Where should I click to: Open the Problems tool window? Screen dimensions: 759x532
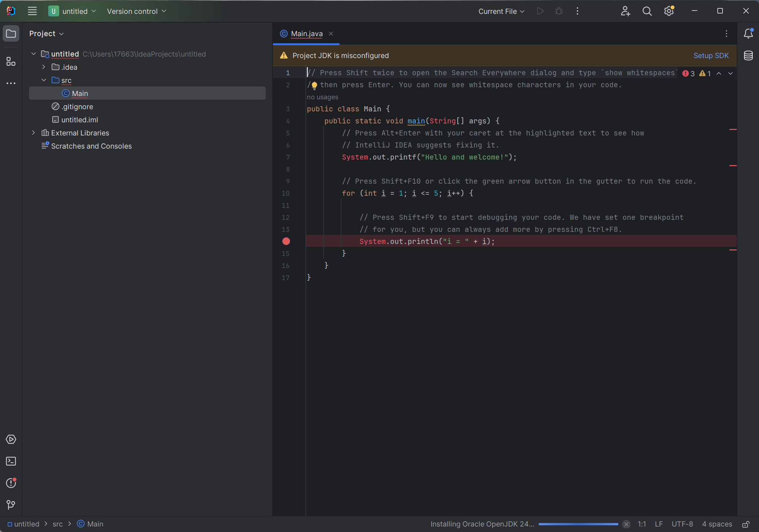tap(11, 483)
